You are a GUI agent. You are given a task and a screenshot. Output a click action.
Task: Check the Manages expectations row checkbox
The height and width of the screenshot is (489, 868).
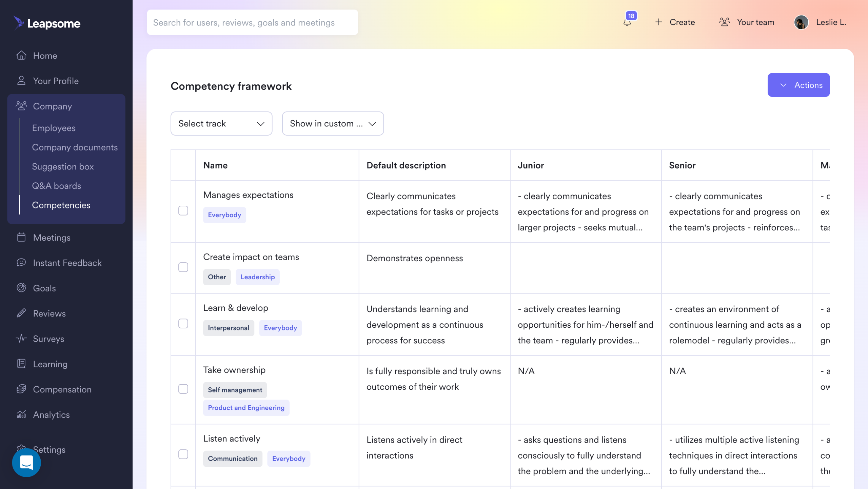[x=183, y=210]
